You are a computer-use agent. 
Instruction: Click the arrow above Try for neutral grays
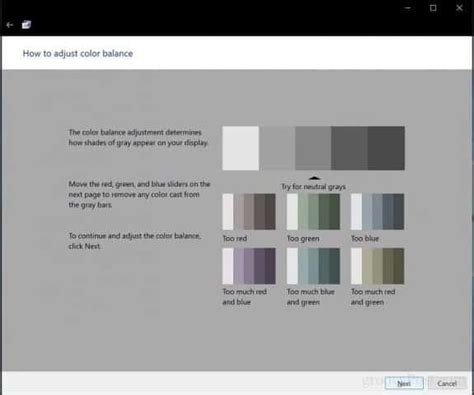click(314, 178)
